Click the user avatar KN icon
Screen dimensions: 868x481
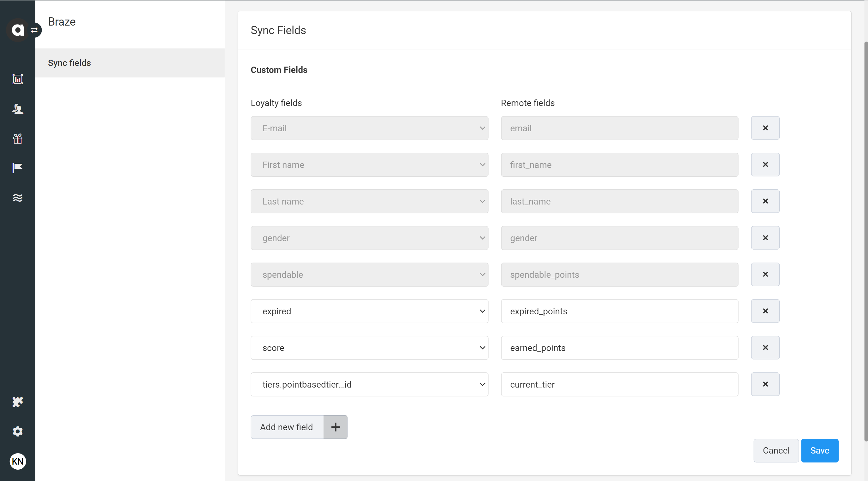18,461
